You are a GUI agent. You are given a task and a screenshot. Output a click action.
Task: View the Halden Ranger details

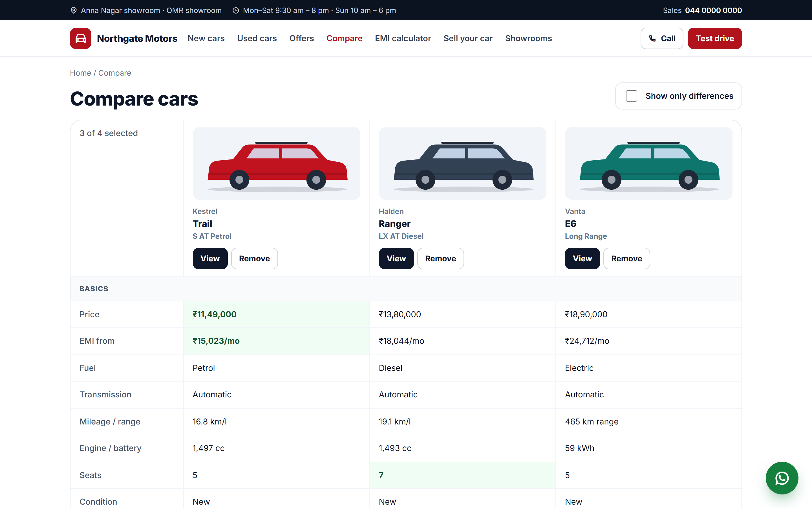click(x=396, y=258)
